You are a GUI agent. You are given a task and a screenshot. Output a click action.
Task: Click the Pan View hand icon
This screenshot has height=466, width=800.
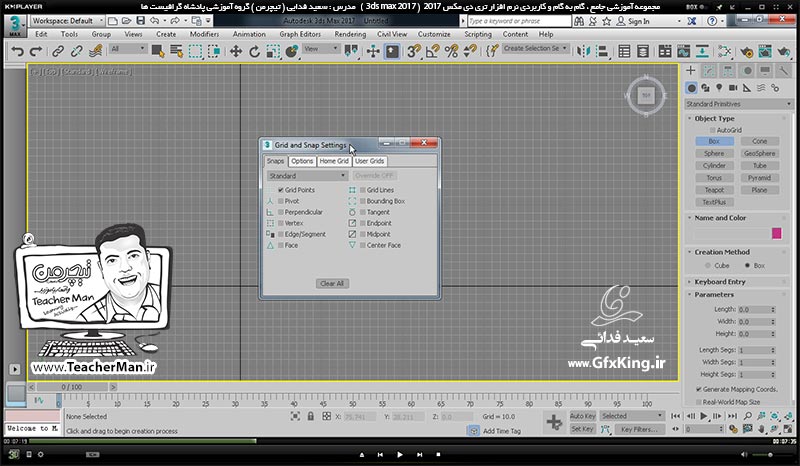click(x=761, y=429)
